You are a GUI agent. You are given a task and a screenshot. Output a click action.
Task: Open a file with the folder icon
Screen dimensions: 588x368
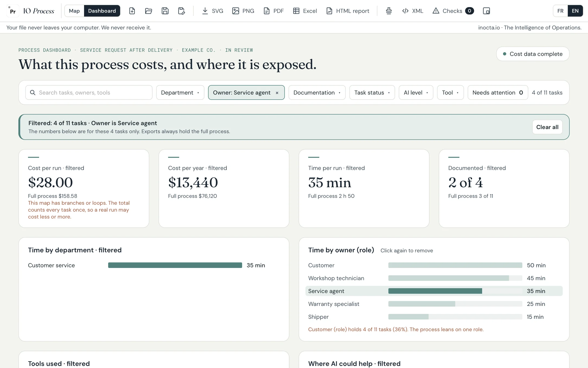tap(148, 11)
